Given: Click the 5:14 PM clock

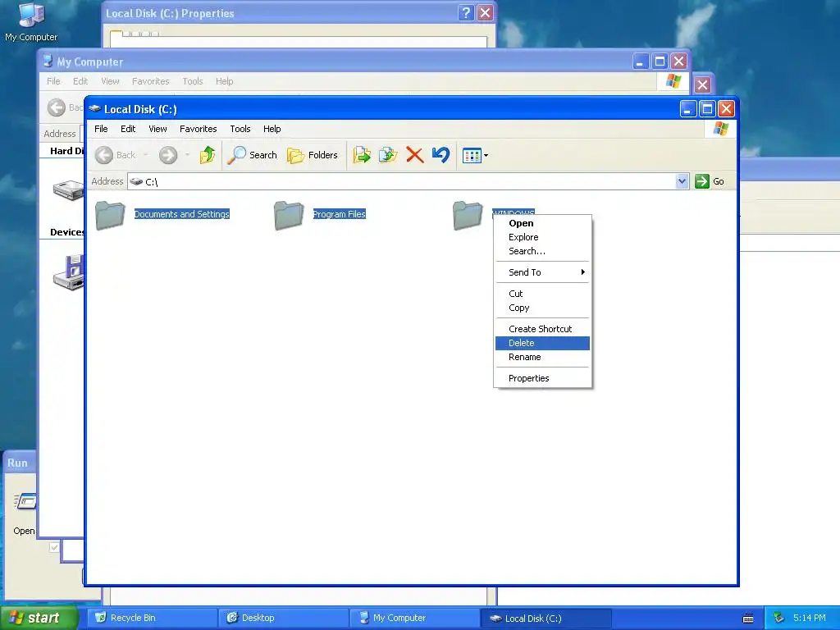Looking at the screenshot, I should click(x=810, y=619).
